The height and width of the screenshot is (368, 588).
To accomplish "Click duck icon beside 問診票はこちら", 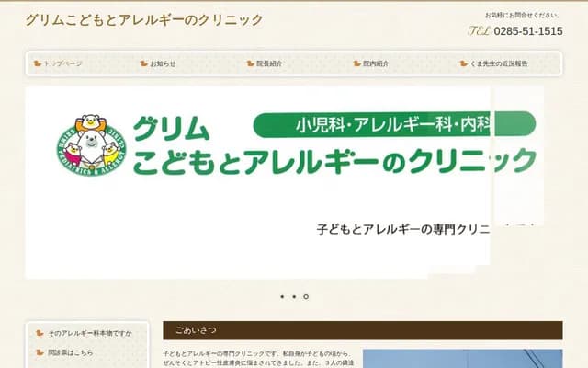I will coord(40,352).
